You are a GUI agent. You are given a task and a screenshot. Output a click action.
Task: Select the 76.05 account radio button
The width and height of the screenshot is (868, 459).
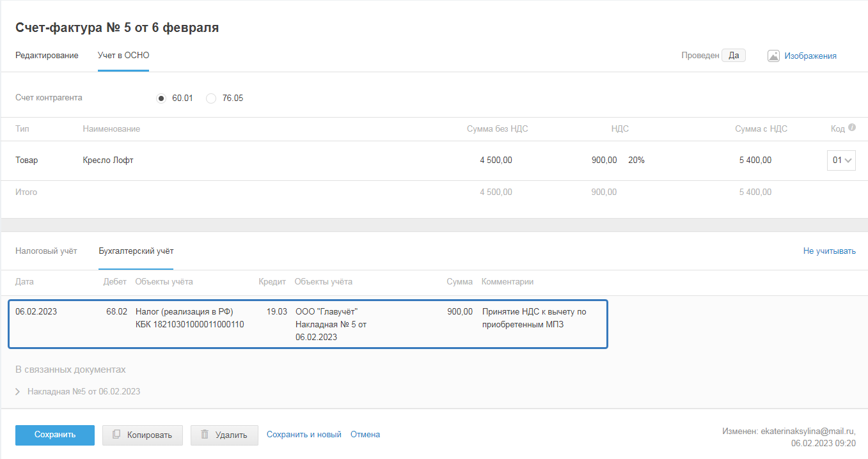(211, 98)
